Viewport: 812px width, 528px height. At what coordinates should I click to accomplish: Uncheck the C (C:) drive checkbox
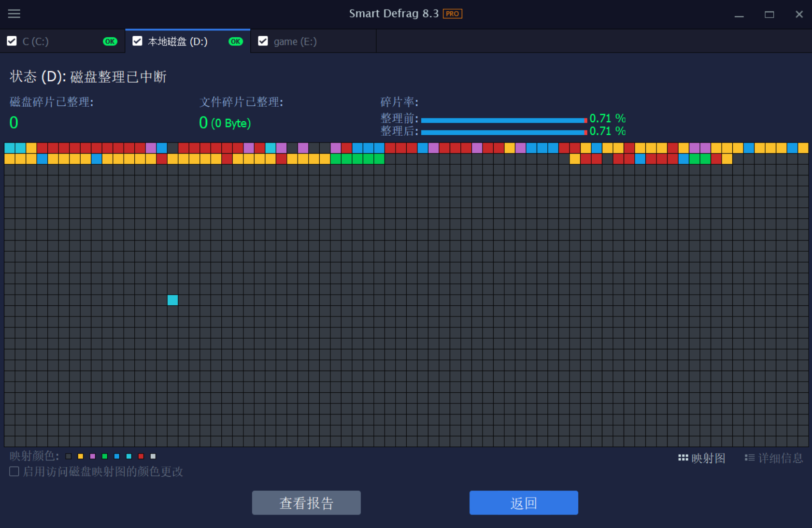click(x=12, y=41)
